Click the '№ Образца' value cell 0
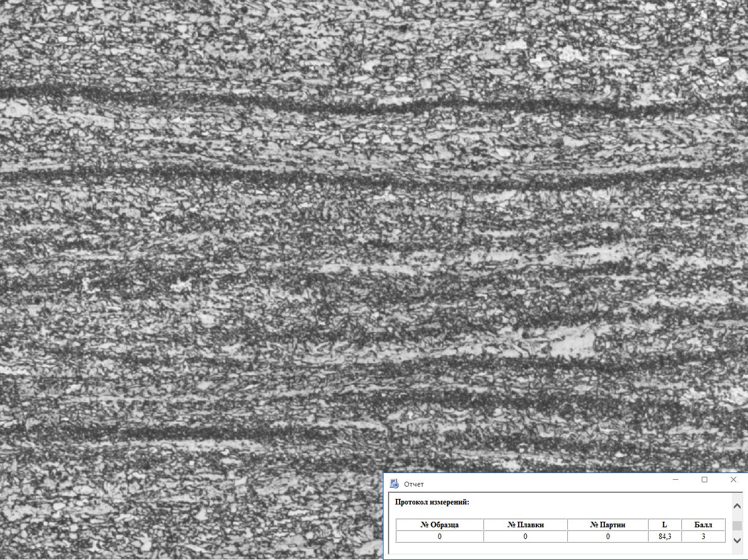 440,537
